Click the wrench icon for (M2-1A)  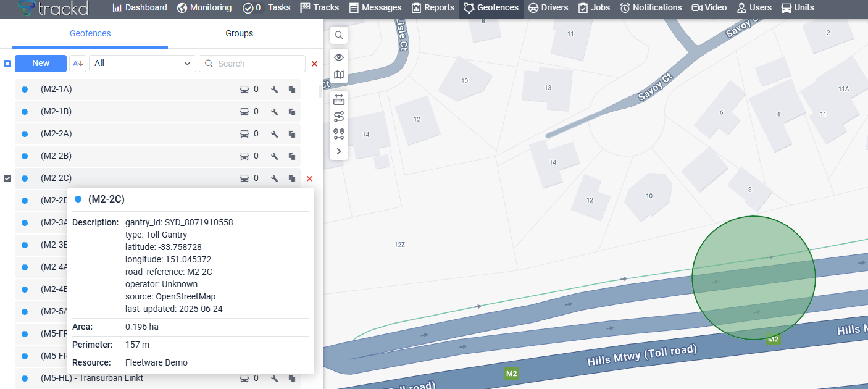pyautogui.click(x=275, y=90)
